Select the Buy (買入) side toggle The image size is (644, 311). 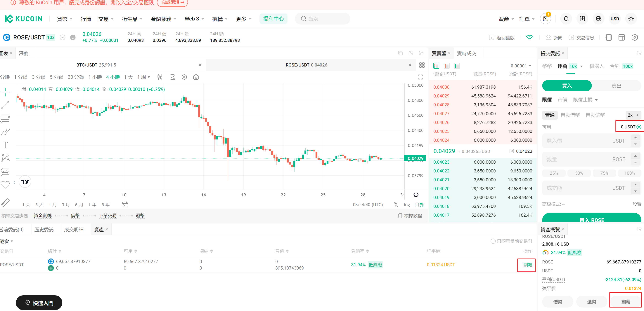[x=567, y=86]
